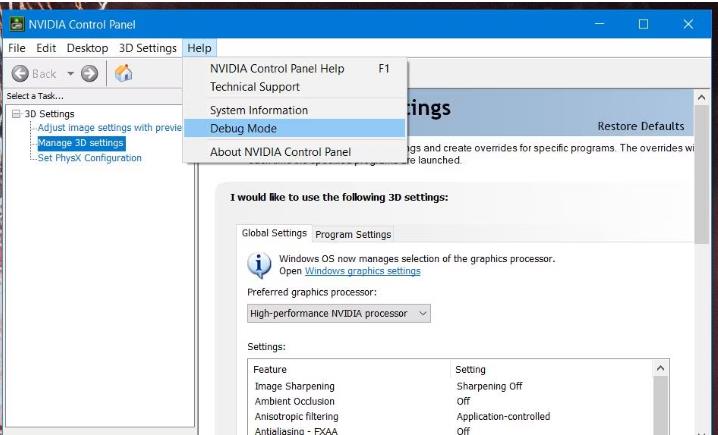Click the NVIDIA Control Panel title bar icon
Viewport: 718px width, 435px height.
pos(17,24)
